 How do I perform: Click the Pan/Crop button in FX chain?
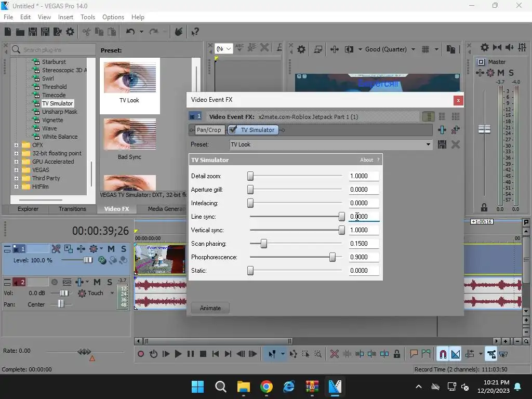pyautogui.click(x=209, y=130)
